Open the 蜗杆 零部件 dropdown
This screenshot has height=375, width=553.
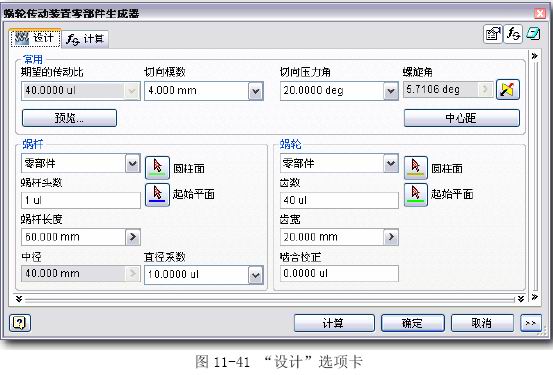tap(133, 164)
